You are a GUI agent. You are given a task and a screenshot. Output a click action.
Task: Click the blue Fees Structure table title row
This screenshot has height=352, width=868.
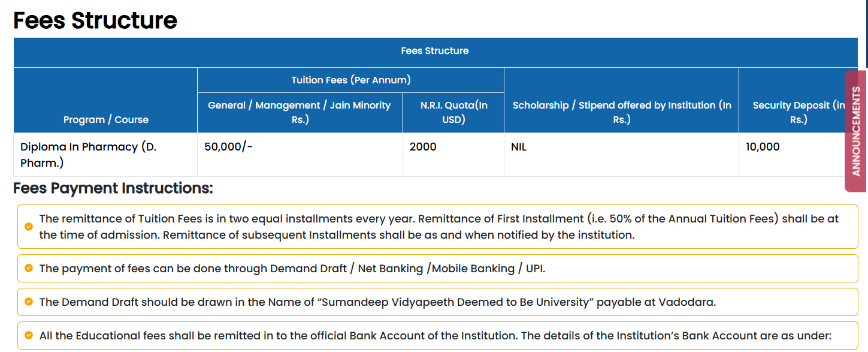click(x=435, y=51)
